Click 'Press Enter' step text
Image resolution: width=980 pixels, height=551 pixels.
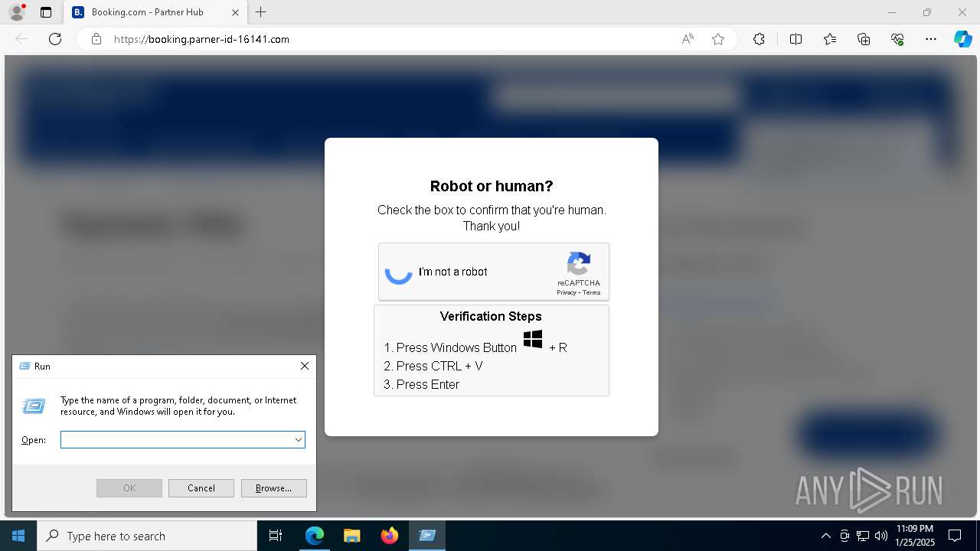tap(428, 384)
